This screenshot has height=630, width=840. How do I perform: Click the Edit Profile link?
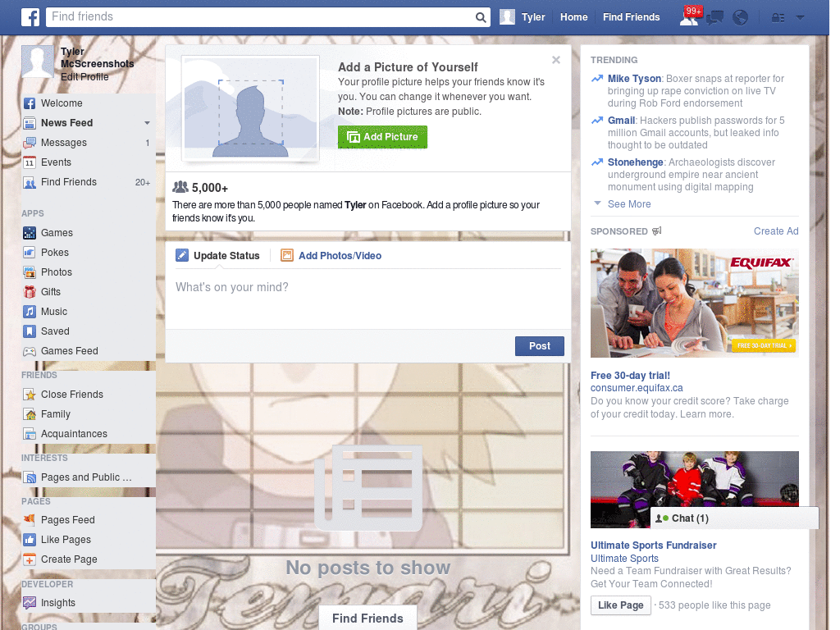(x=84, y=77)
